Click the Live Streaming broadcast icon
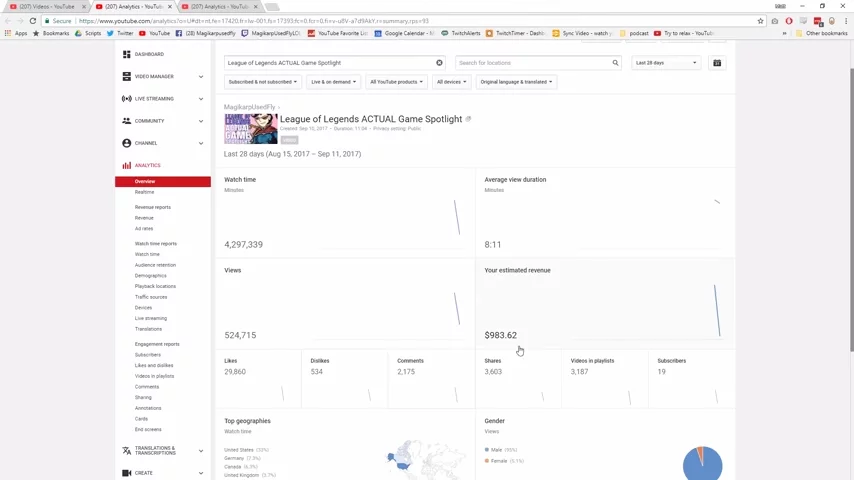854x480 pixels. pyautogui.click(x=126, y=99)
